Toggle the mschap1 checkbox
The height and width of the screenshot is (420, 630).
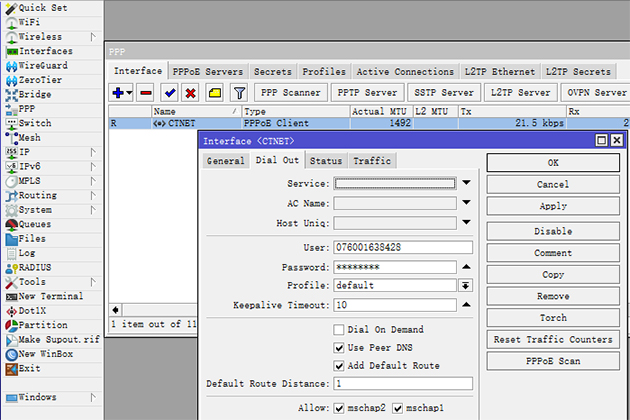[x=398, y=408]
